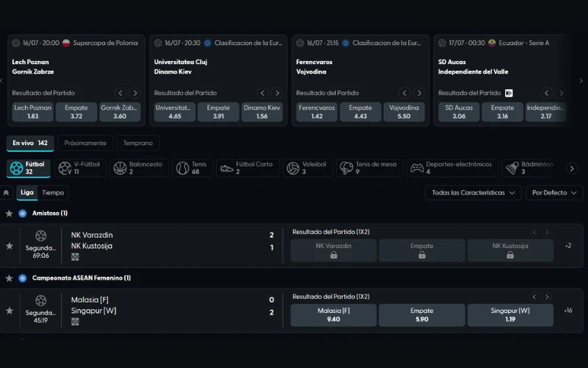This screenshot has height=368, width=588.
Task: Open Por Defecto sorting dropdown
Action: pyautogui.click(x=554, y=193)
